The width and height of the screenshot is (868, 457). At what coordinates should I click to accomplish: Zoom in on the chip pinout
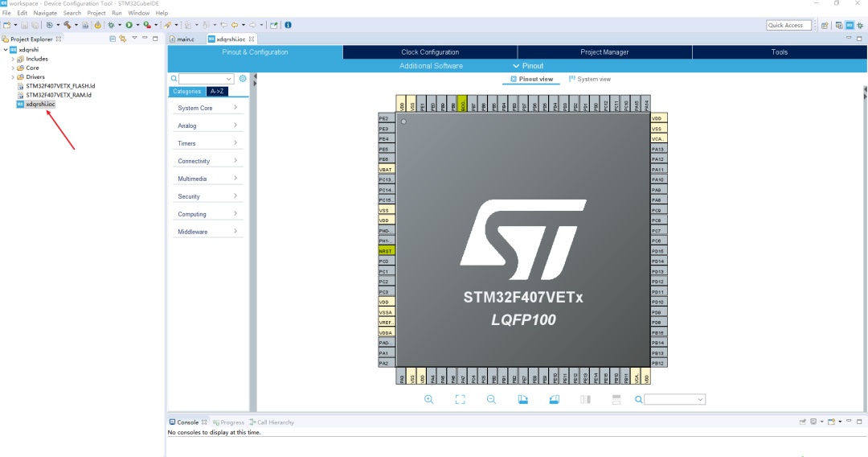(x=428, y=399)
